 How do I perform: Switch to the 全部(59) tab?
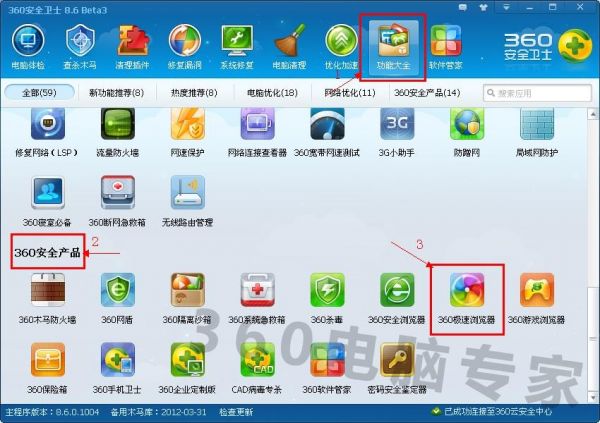click(x=40, y=93)
